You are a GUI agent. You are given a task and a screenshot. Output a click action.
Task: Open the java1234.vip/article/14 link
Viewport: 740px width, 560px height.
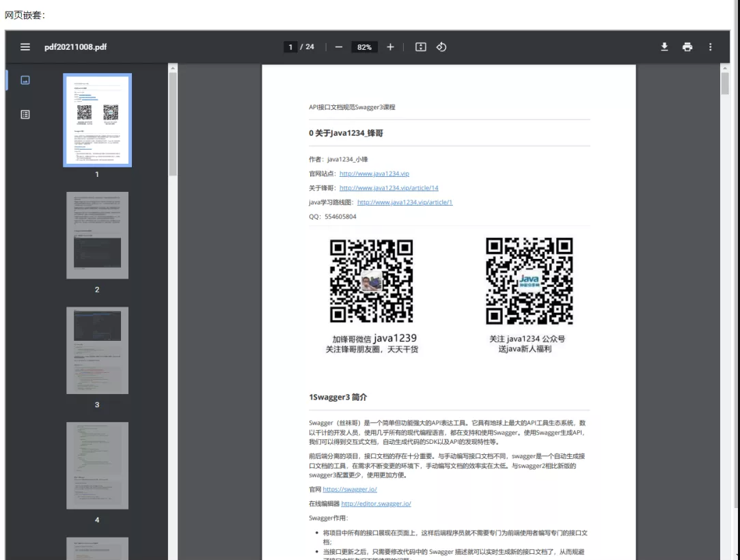click(389, 188)
